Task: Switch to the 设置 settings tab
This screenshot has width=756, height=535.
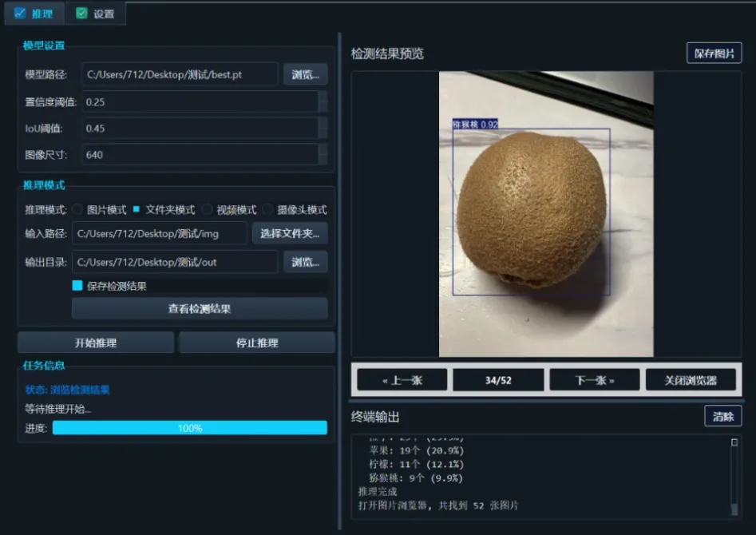Action: (96, 14)
